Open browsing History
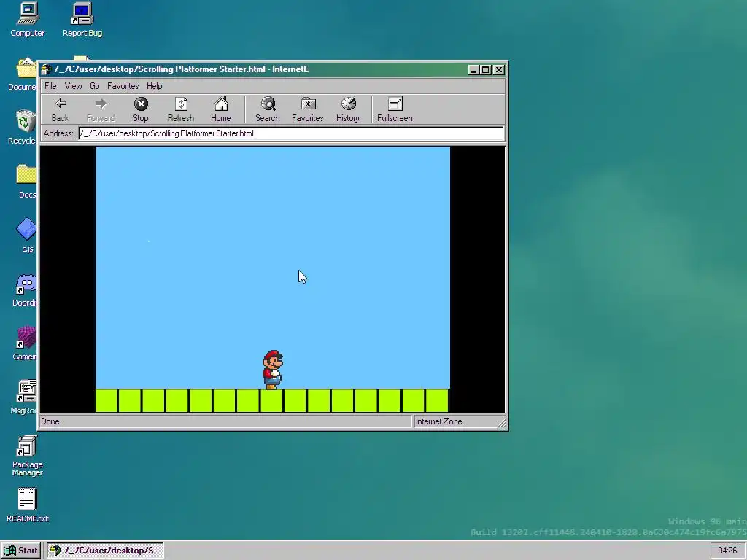747x560 pixels. coord(348,109)
